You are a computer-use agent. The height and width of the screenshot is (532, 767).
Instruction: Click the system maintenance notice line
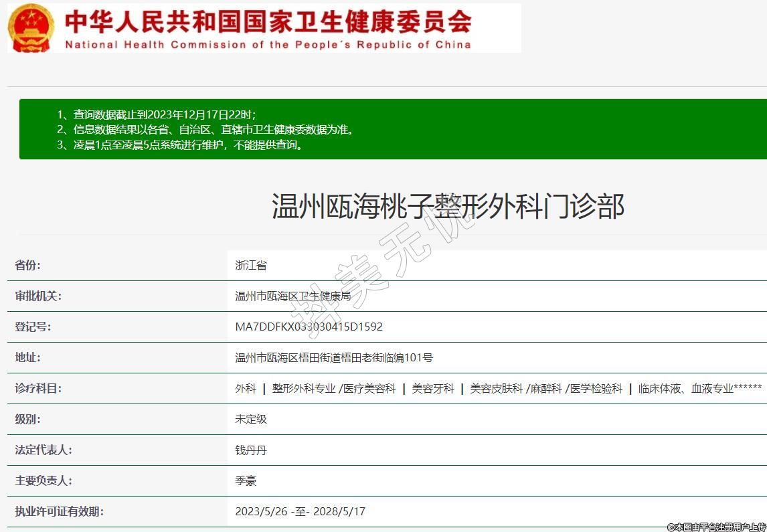[181, 145]
